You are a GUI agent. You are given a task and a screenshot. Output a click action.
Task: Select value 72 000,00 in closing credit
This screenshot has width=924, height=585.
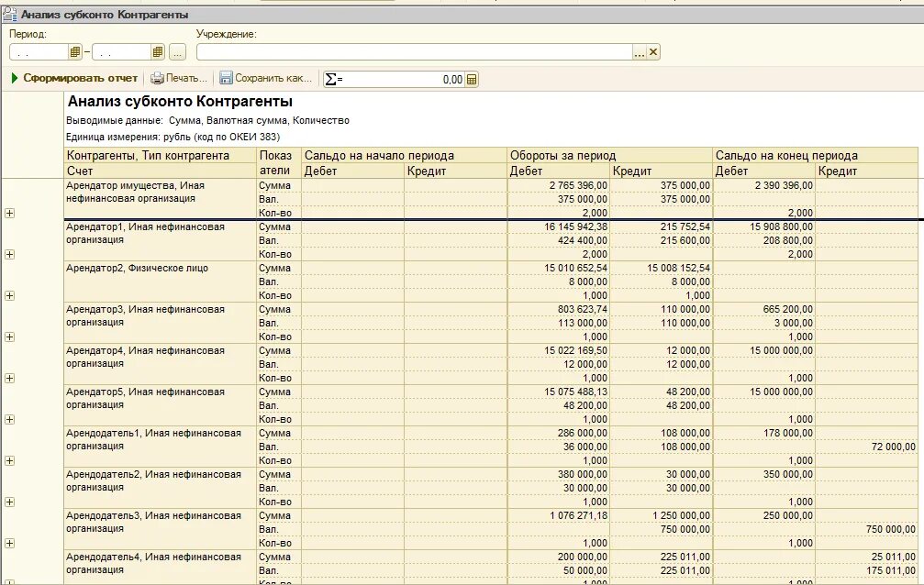894,447
